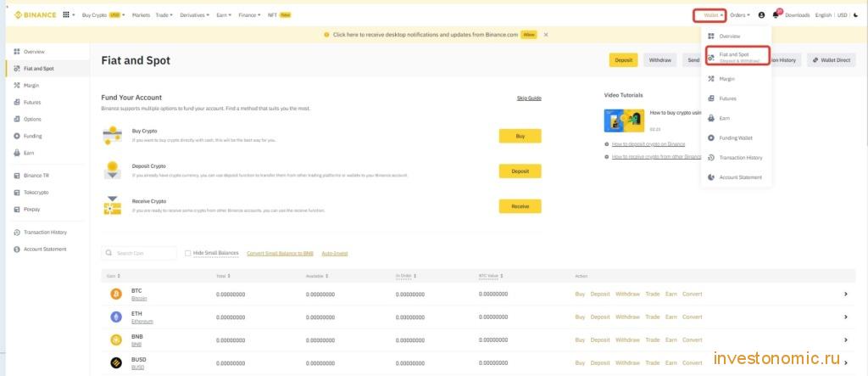
Task: Expand the ETH row chevron
Action: click(845, 317)
